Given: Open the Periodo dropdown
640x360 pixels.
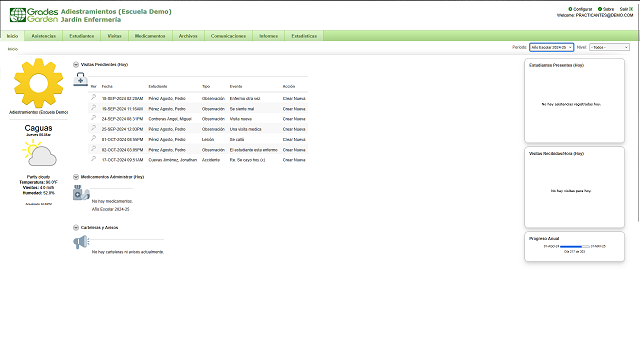Looking at the screenshot, I should (551, 47).
